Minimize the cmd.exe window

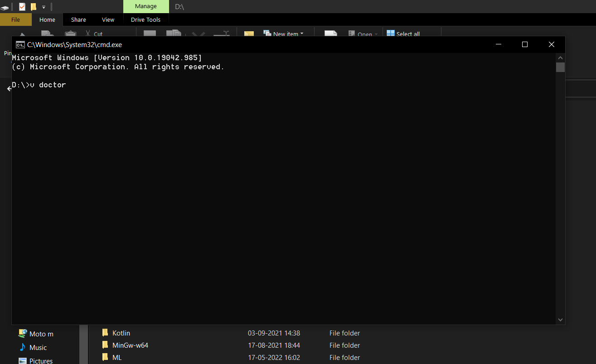tap(498, 44)
